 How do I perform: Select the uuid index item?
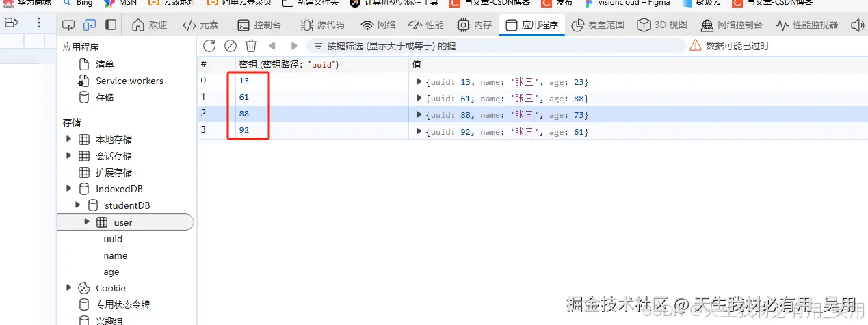tap(113, 239)
